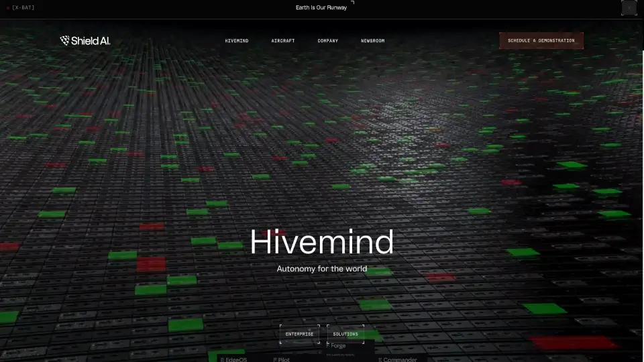Open the Hivemind navigation menu
Viewport: 644px width, 362px height.
click(236, 41)
